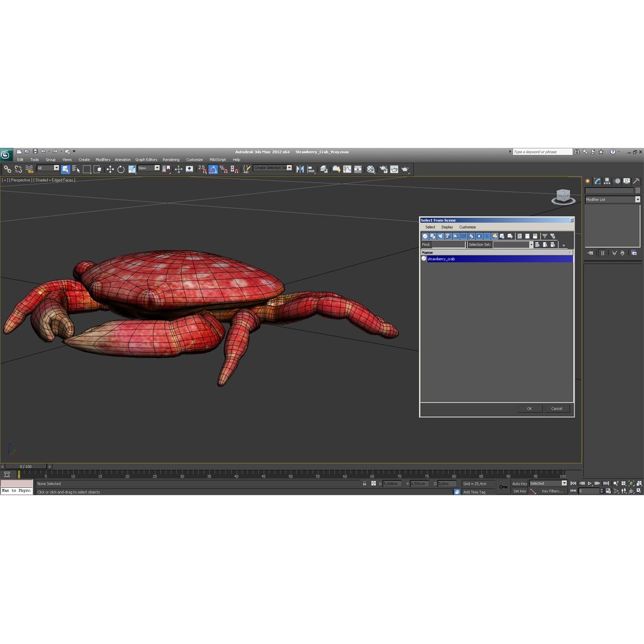
Task: Click the Configure Modifier Sets icon
Action: point(634,253)
